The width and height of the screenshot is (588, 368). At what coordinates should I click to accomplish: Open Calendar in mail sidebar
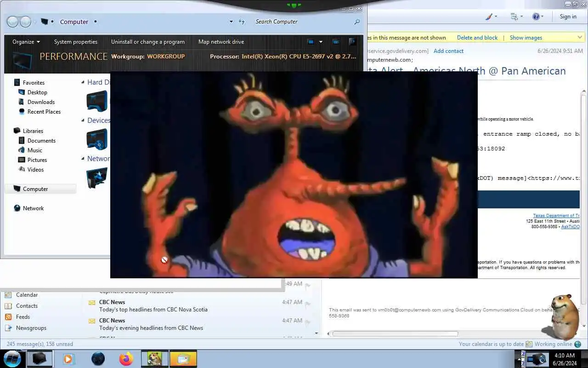[x=27, y=295]
